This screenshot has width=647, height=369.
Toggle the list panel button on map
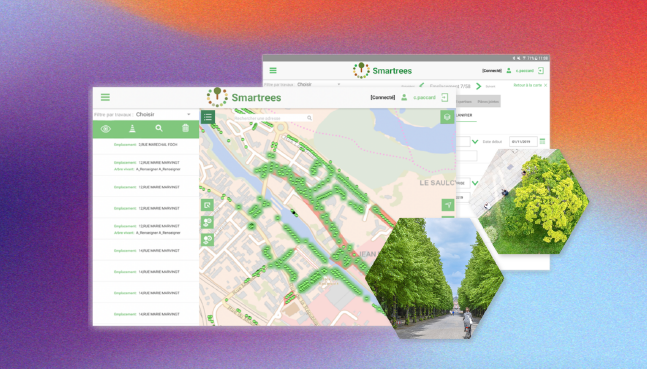tap(208, 117)
